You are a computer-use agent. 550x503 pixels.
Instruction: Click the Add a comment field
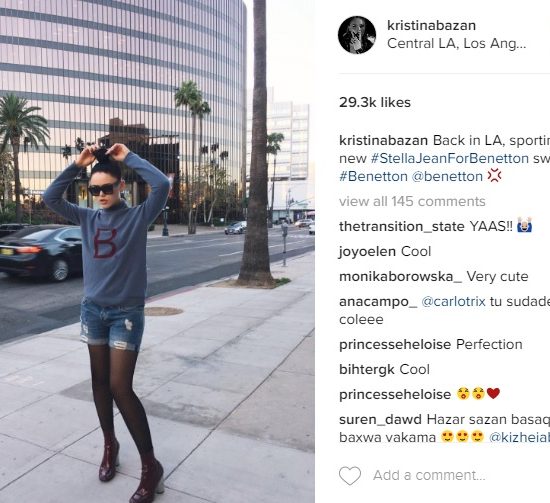tap(429, 475)
